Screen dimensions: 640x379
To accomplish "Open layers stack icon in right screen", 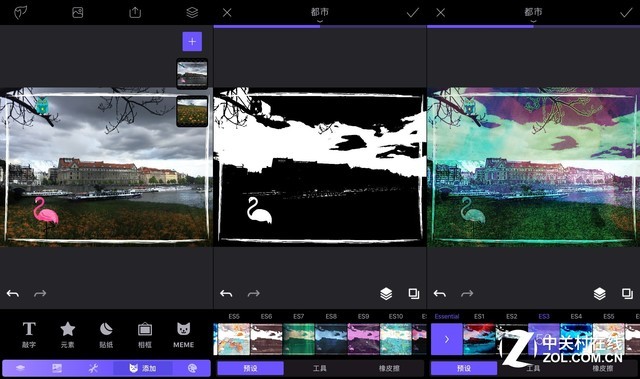I will tap(600, 293).
